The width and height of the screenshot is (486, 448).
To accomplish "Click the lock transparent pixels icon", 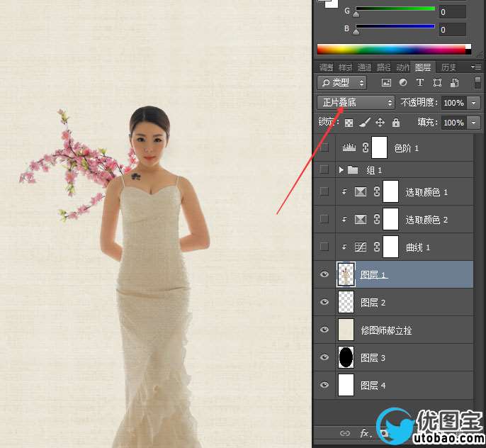I will [x=349, y=123].
